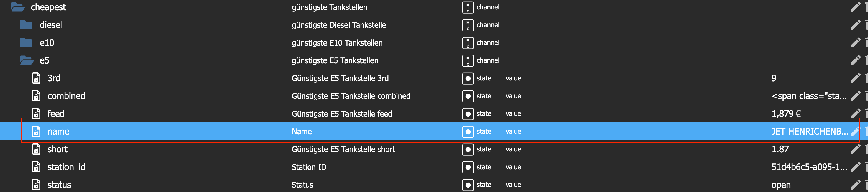Expand the e10 folder
Screen dimensions: 868x192
pos(26,42)
